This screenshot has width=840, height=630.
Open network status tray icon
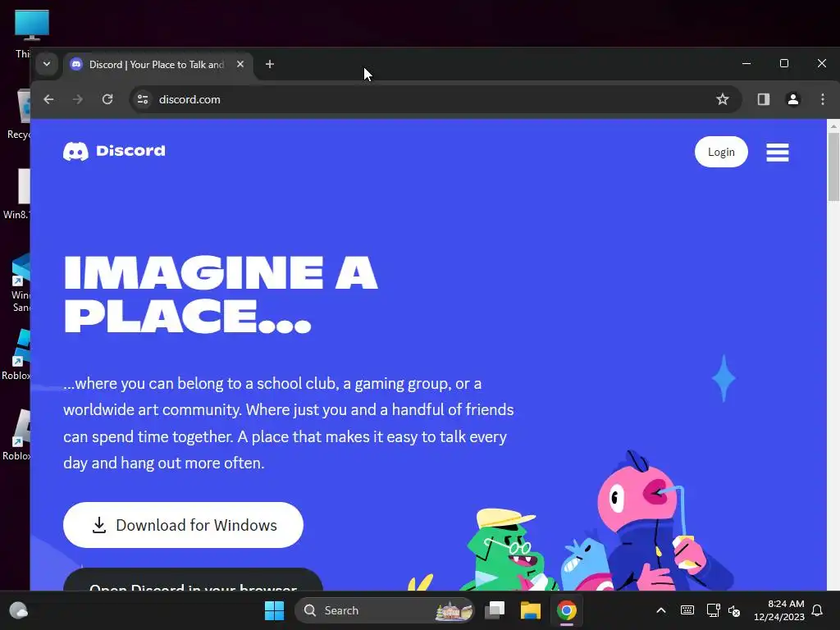[x=713, y=610]
